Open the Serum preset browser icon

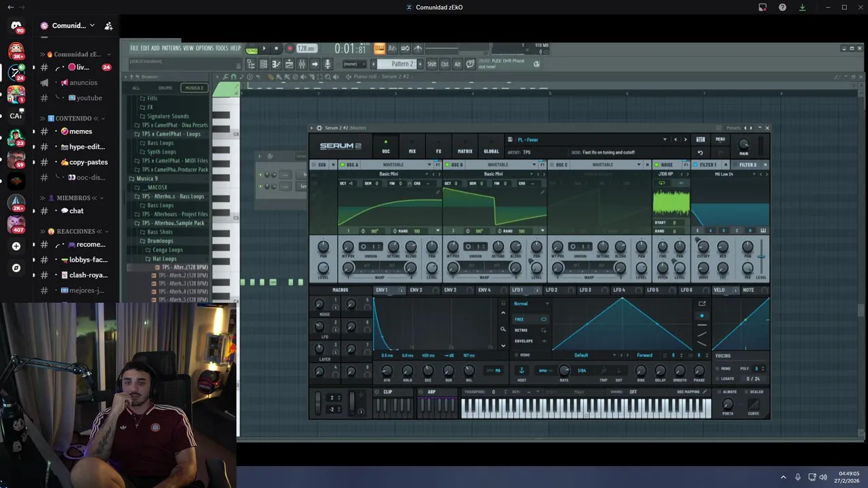[701, 140]
